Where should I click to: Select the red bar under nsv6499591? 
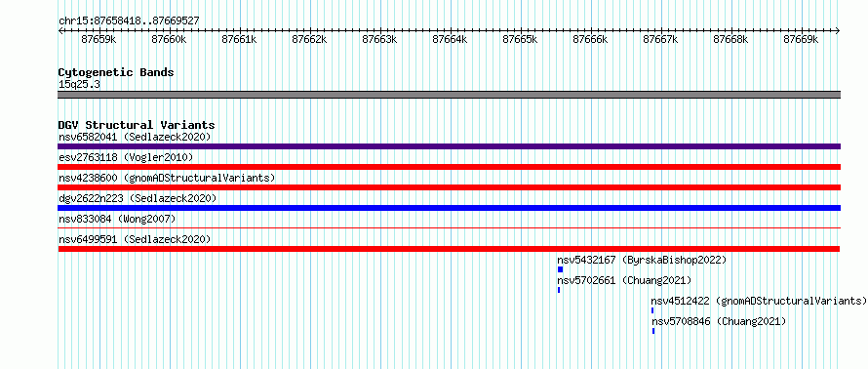[x=449, y=249]
